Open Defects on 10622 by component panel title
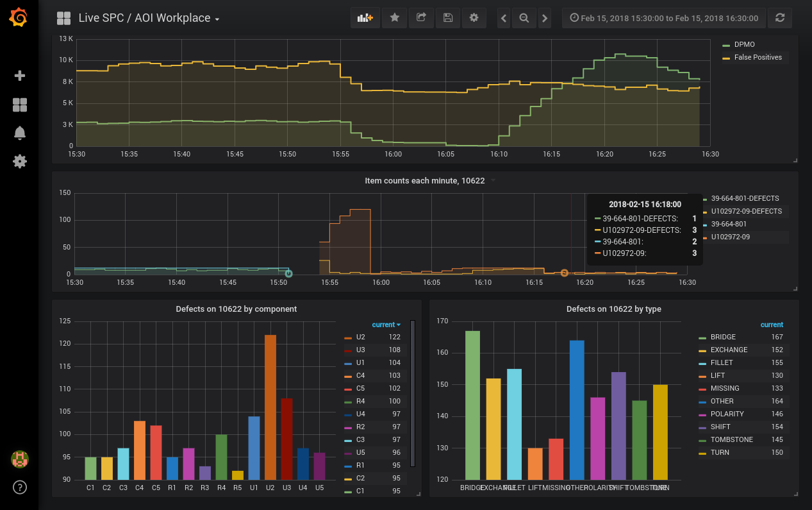 point(236,309)
